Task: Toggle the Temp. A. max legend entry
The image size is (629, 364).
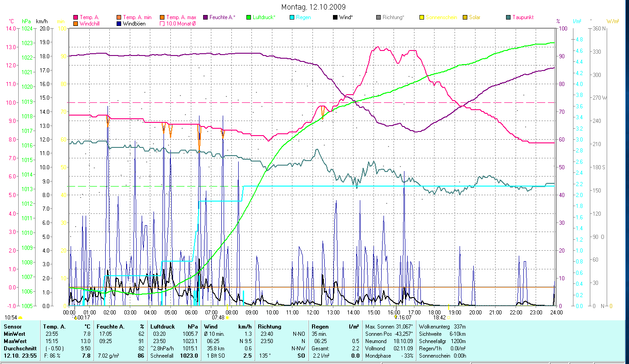Action: 181,18
